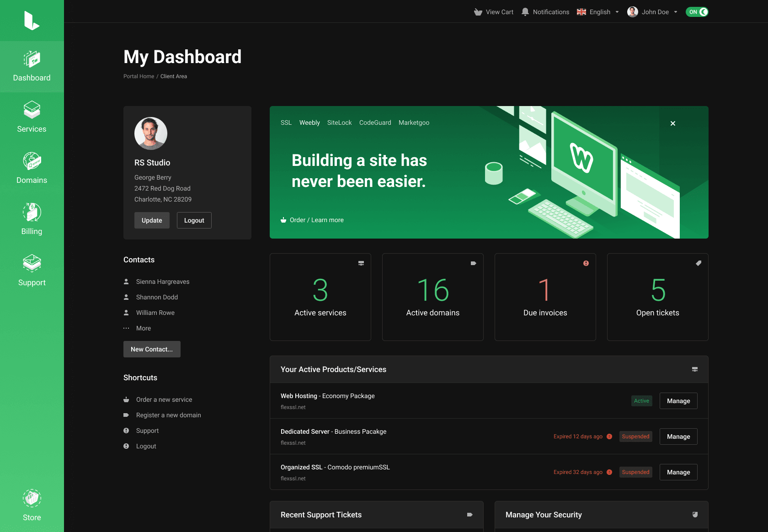Click the tag icon on Open tickets card

698,263
